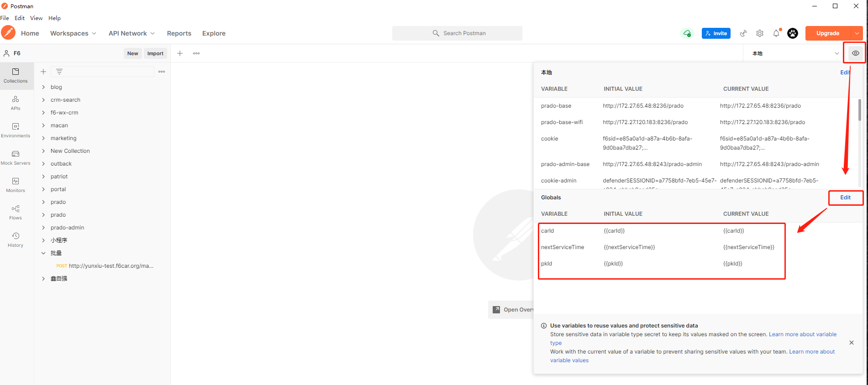
Task: Open the Monitors sidebar panel
Action: (16, 185)
